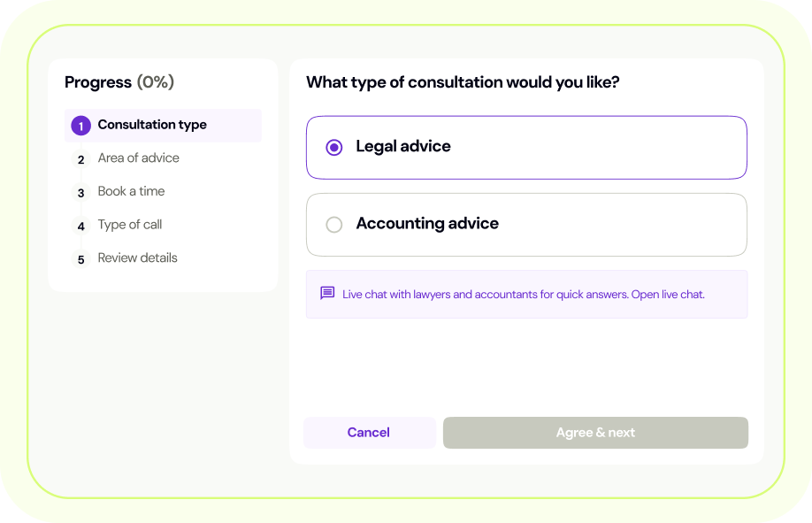
Task: Click step 4 circle for Type of call
Action: [80, 226]
